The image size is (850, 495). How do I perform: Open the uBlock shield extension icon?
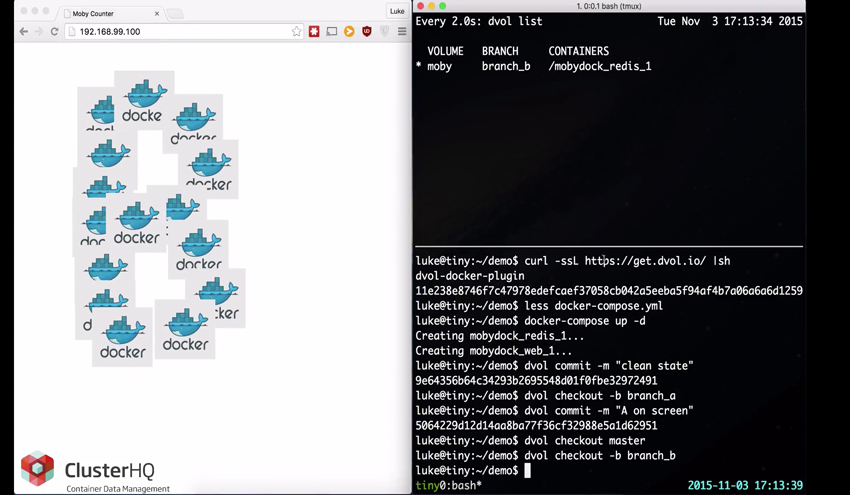pos(366,31)
